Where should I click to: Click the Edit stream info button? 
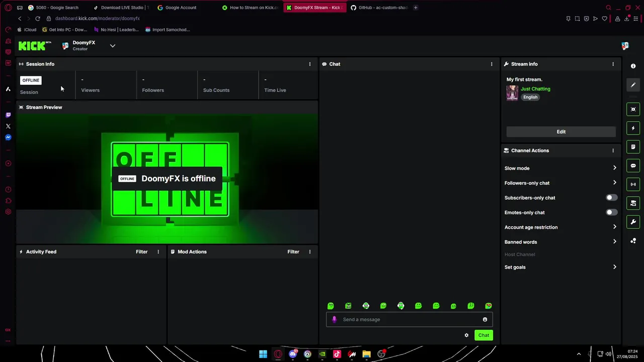(561, 132)
